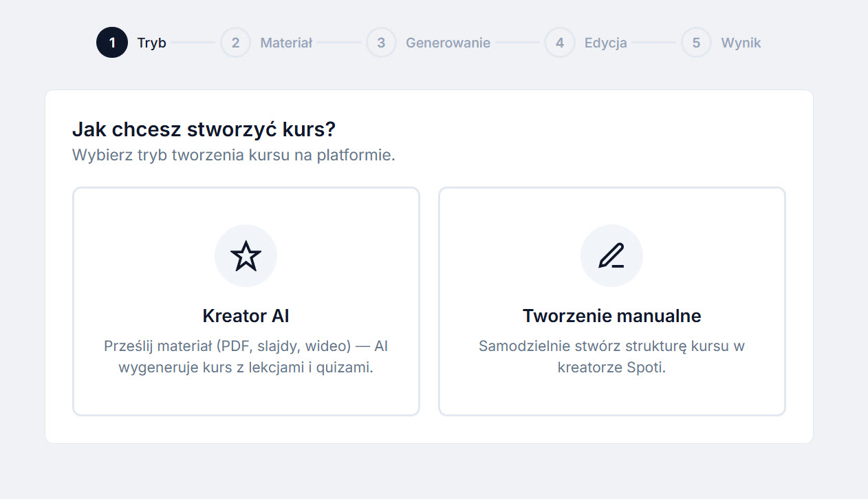Viewport: 868px width, 499px height.
Task: Click the Tworzenie manualne title text
Action: [x=611, y=315]
